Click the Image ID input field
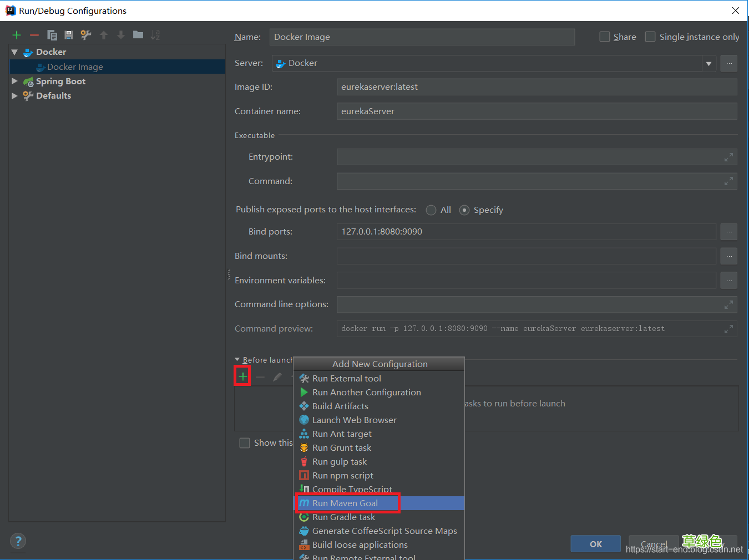 tap(537, 87)
